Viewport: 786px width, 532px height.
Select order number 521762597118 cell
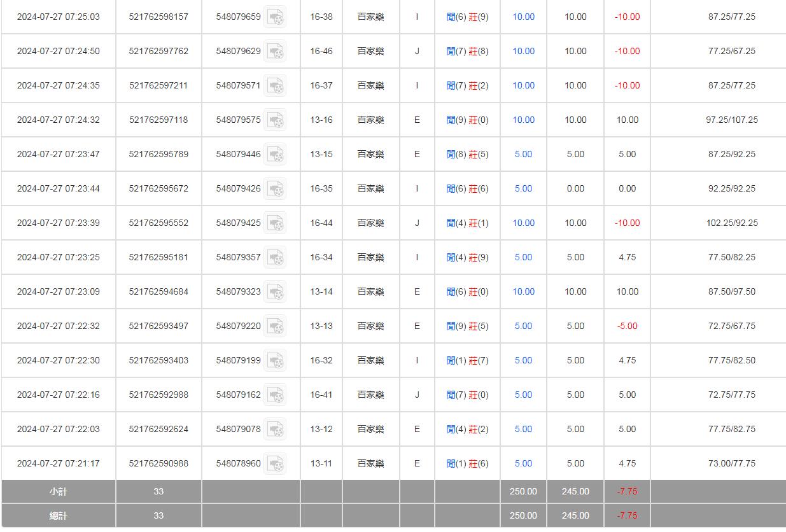158,120
